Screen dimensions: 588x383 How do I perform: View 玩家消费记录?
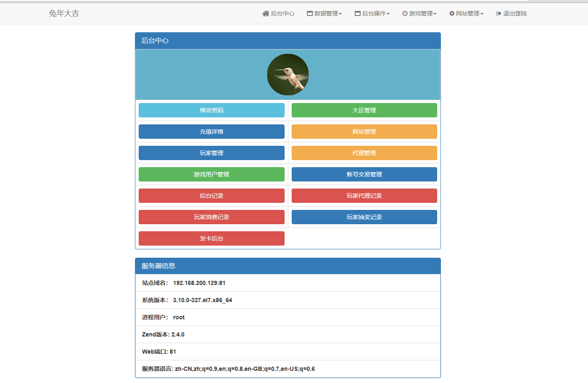point(212,217)
